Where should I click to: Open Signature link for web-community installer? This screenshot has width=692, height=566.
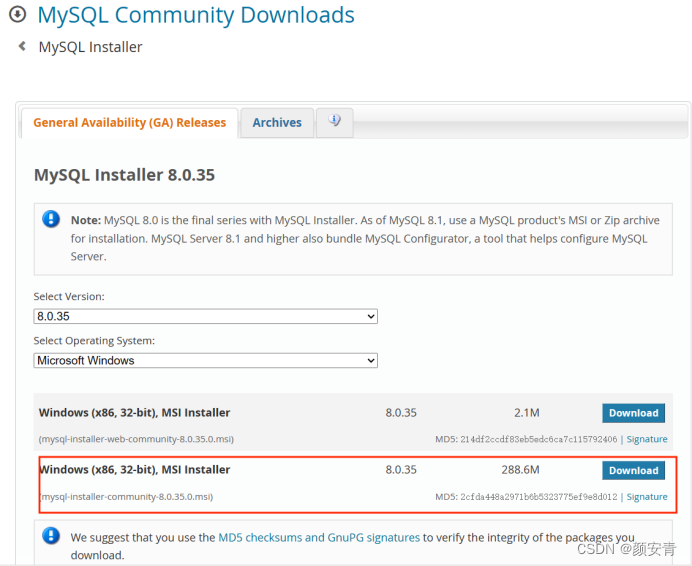click(647, 439)
